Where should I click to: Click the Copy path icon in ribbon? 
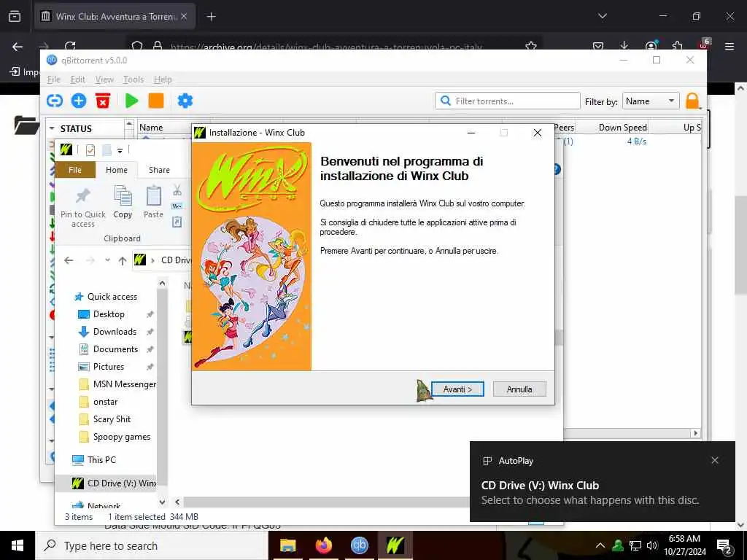point(177,206)
